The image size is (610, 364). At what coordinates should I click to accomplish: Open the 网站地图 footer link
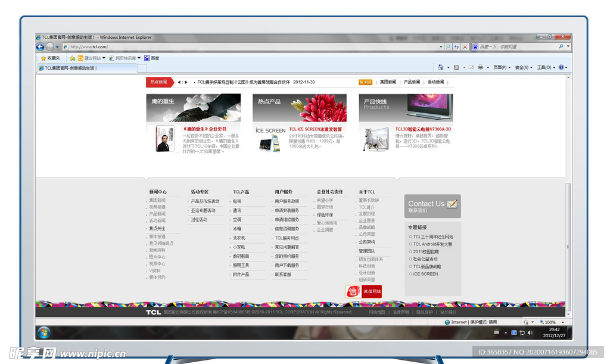(x=376, y=312)
